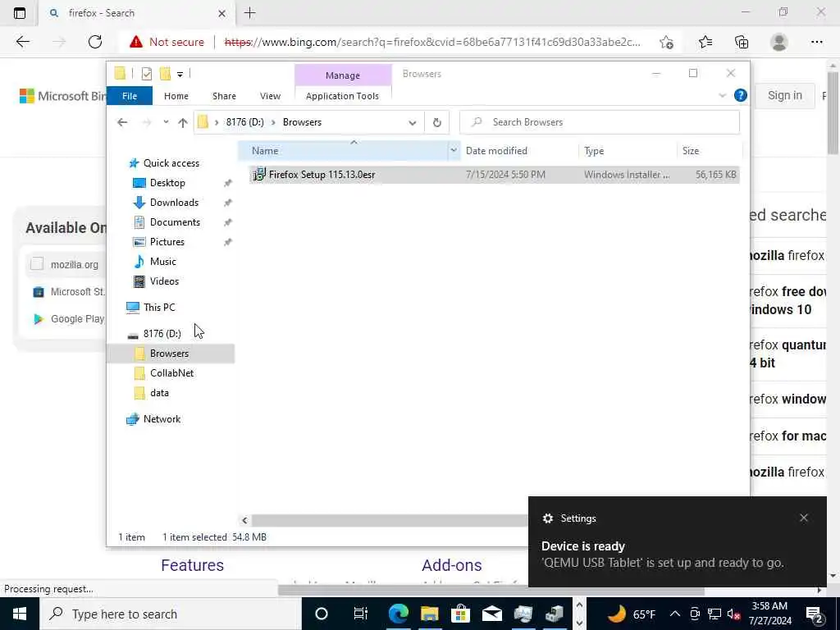
Task: Go back in File Explorer
Action: [x=122, y=123]
